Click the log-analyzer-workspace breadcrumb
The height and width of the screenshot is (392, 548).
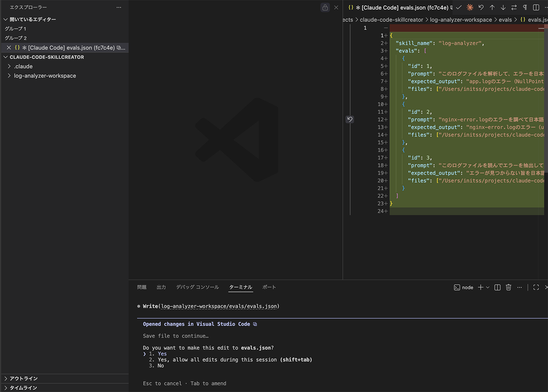click(x=461, y=20)
